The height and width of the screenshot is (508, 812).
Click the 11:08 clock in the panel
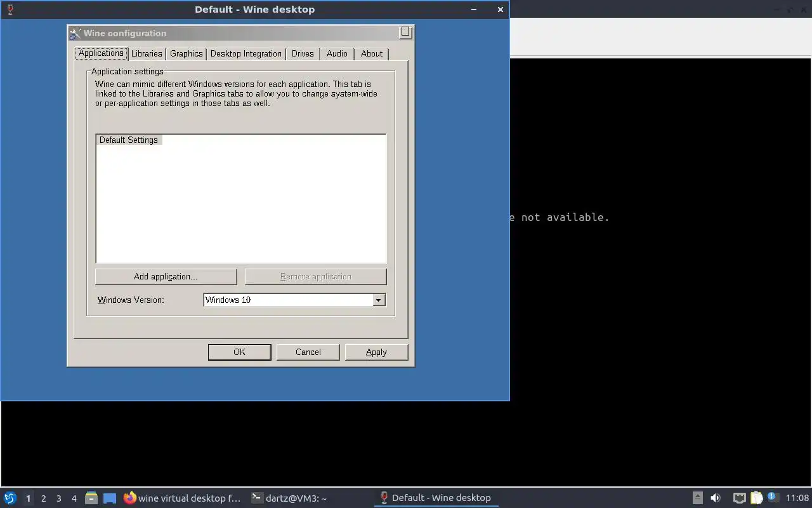tap(797, 498)
